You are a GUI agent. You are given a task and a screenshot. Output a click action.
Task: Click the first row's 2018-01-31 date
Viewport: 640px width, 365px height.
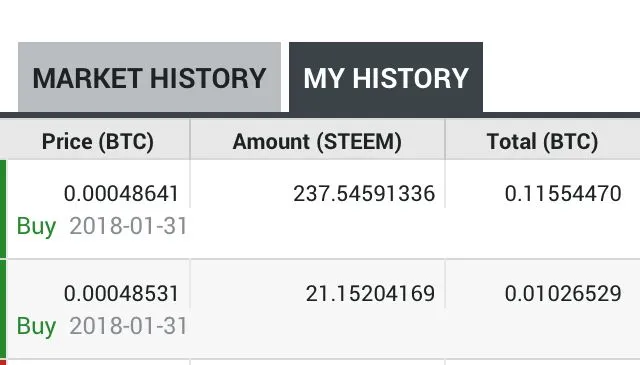pyautogui.click(x=128, y=226)
